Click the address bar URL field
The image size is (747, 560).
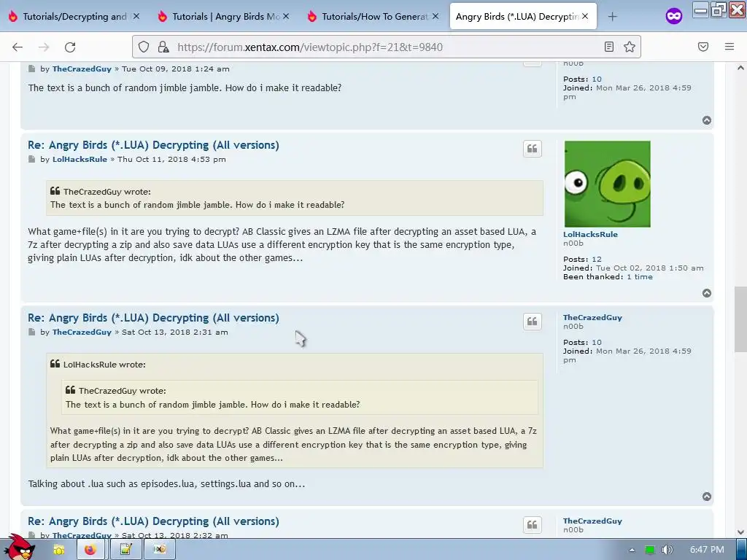click(x=387, y=47)
